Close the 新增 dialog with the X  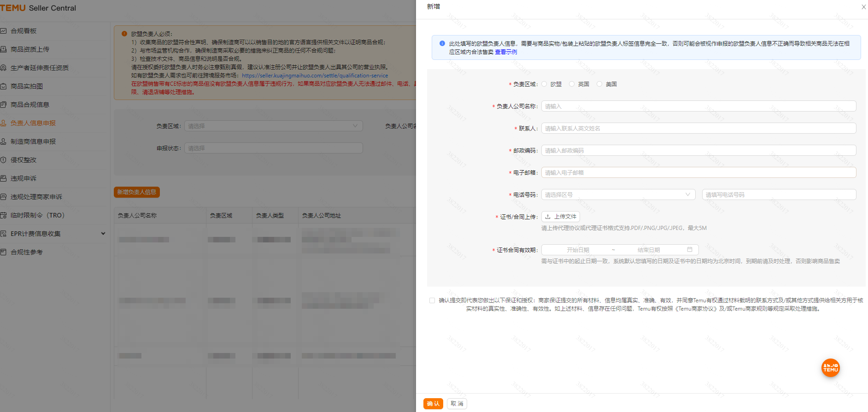pyautogui.click(x=863, y=7)
